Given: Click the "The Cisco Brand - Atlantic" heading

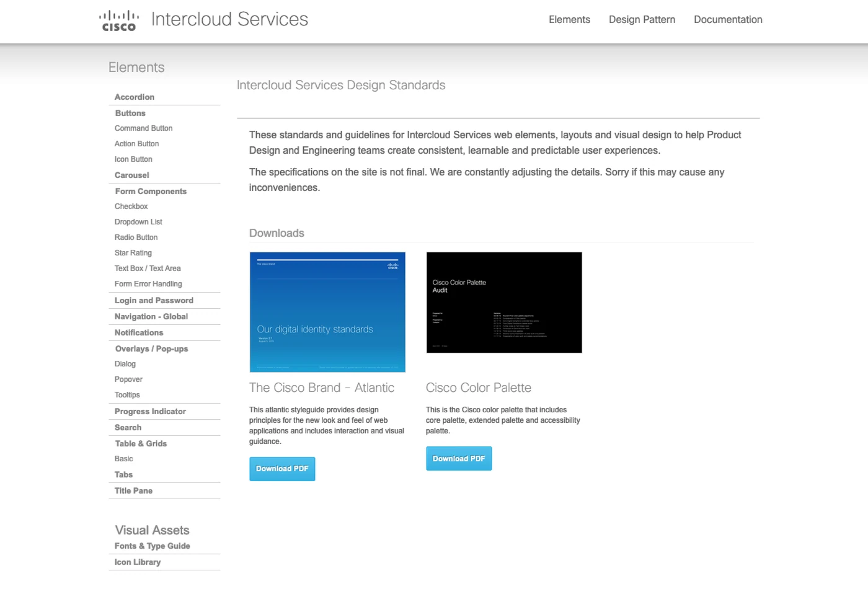Looking at the screenshot, I should pos(322,388).
